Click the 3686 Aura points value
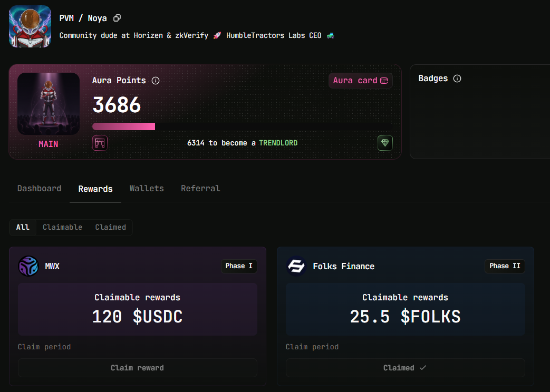This screenshot has height=392, width=550. pos(117,105)
